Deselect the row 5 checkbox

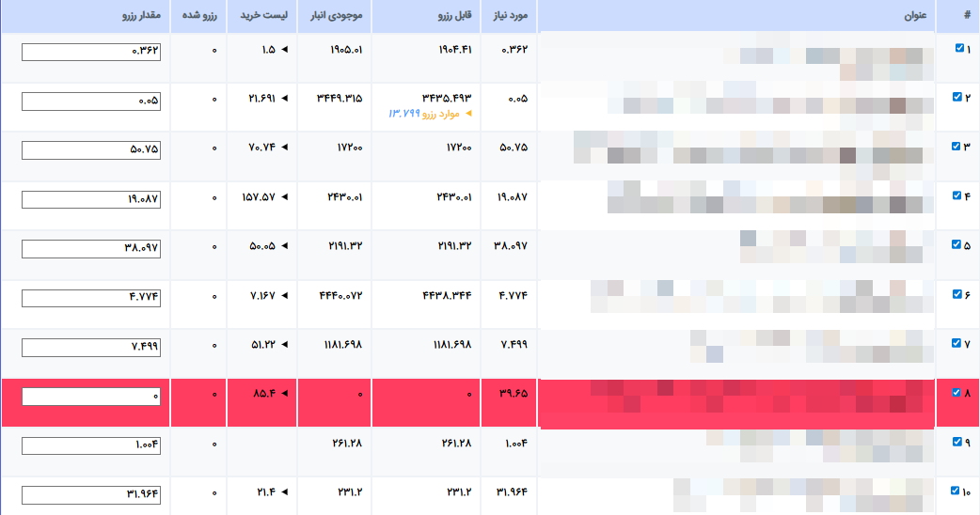958,245
